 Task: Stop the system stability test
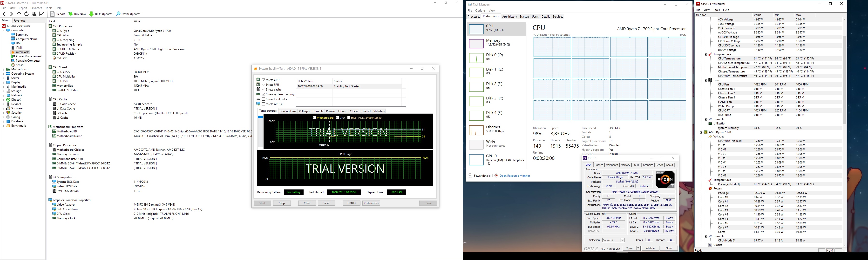[282, 203]
